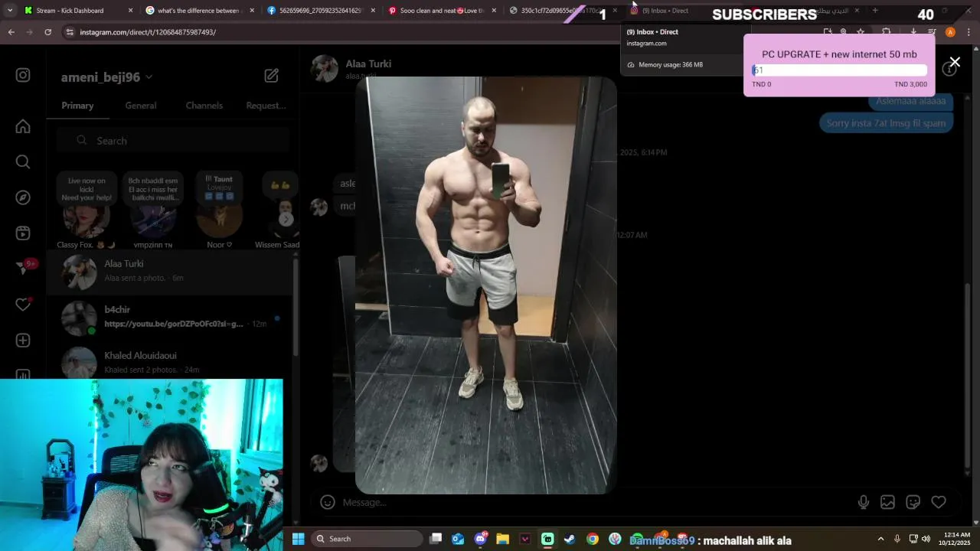
Task: Click the voice clip microphone icon
Action: tap(863, 502)
